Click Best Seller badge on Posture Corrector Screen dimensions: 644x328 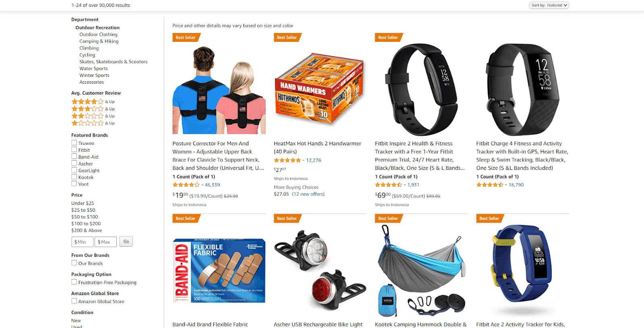point(186,37)
